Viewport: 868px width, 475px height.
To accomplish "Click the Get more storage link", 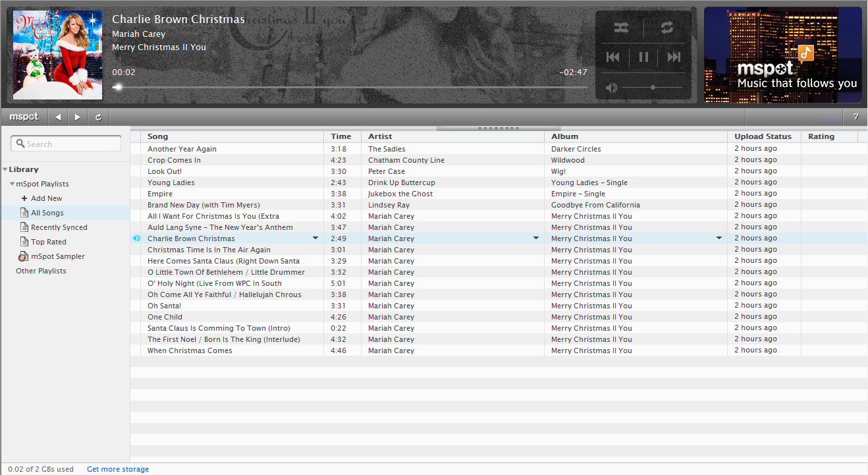I will (x=118, y=469).
